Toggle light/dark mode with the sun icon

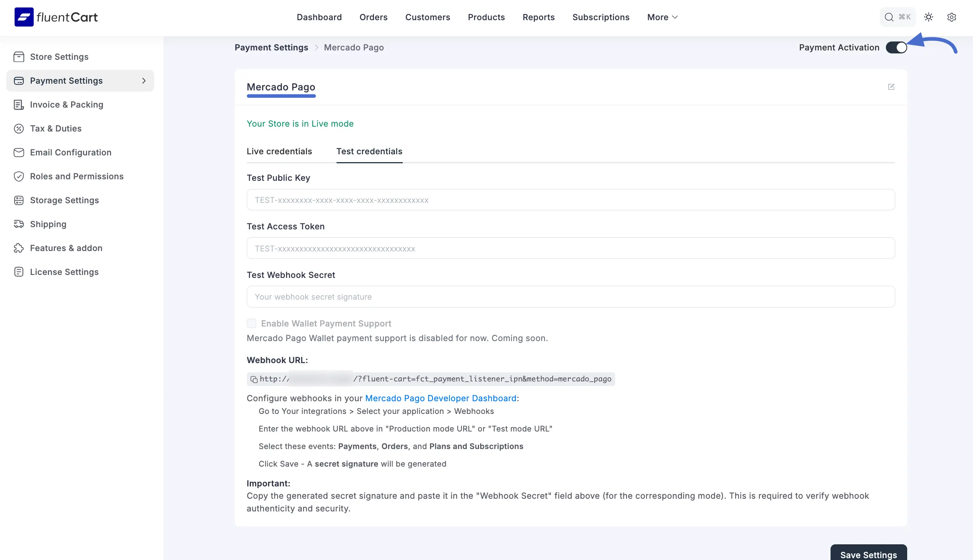pos(929,17)
